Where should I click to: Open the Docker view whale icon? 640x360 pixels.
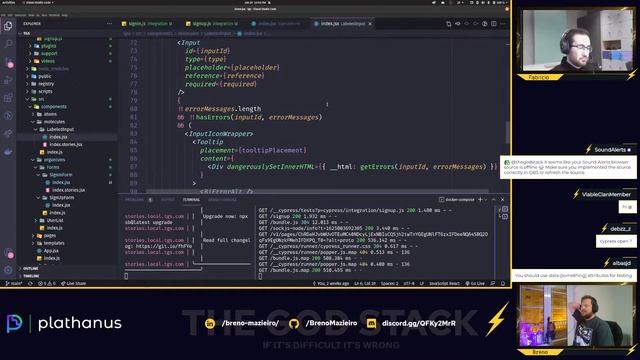click(x=8, y=152)
